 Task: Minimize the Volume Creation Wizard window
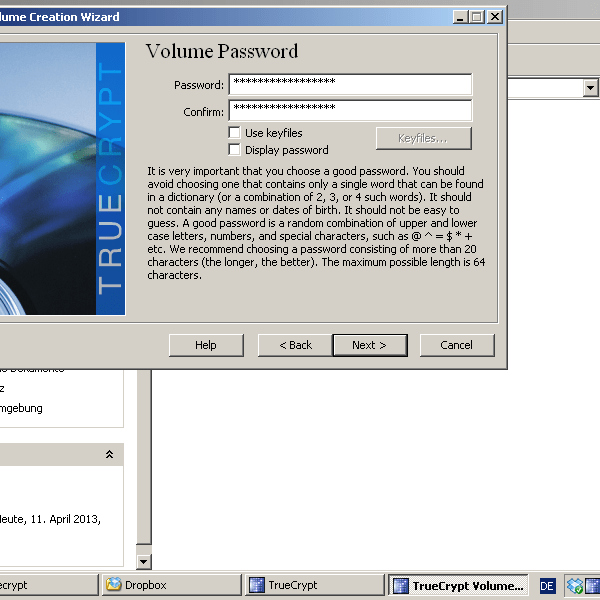click(460, 17)
